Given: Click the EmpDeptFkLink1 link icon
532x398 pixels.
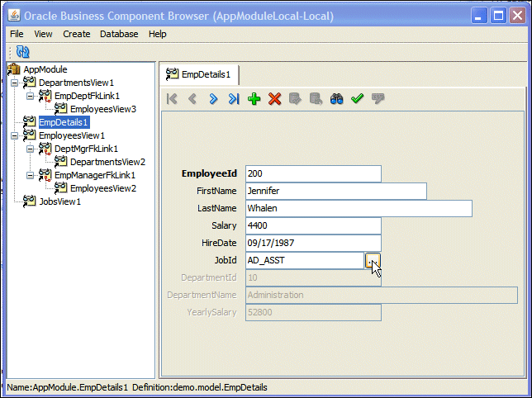Looking at the screenshot, I should pyautogui.click(x=45, y=96).
